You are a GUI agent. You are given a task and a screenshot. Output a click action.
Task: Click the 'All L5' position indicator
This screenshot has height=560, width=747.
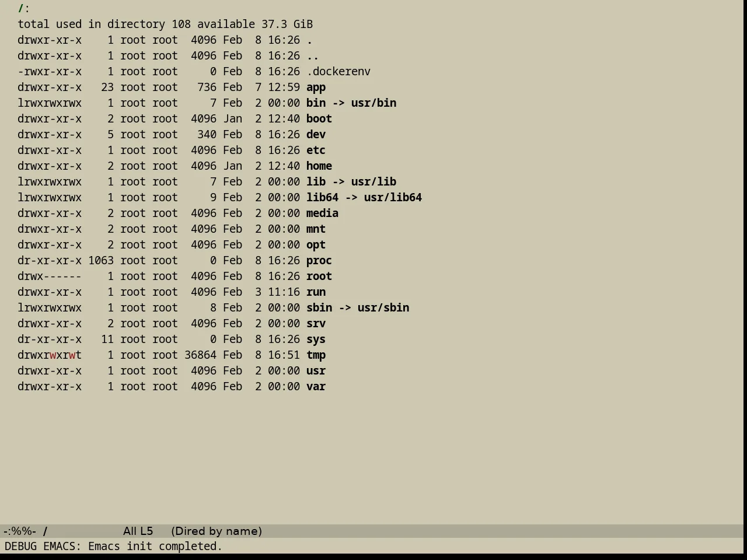(138, 531)
